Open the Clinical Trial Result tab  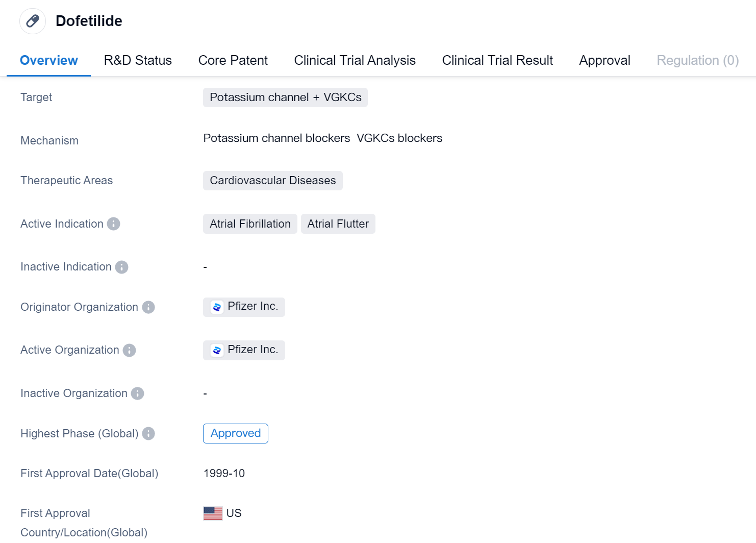pyautogui.click(x=497, y=60)
